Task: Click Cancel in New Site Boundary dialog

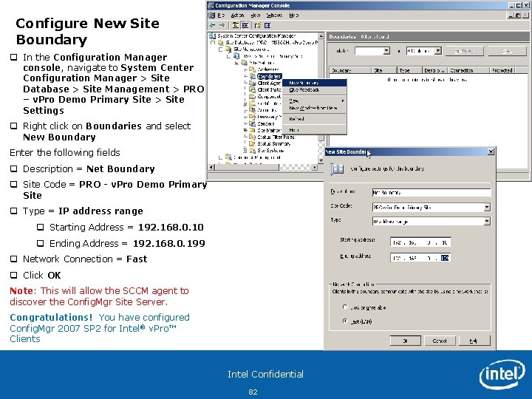Action: coord(440,341)
